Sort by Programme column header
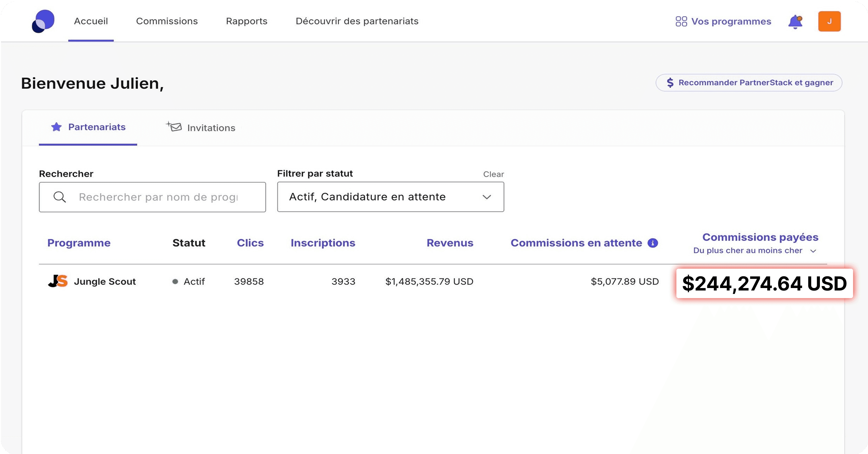 [79, 243]
